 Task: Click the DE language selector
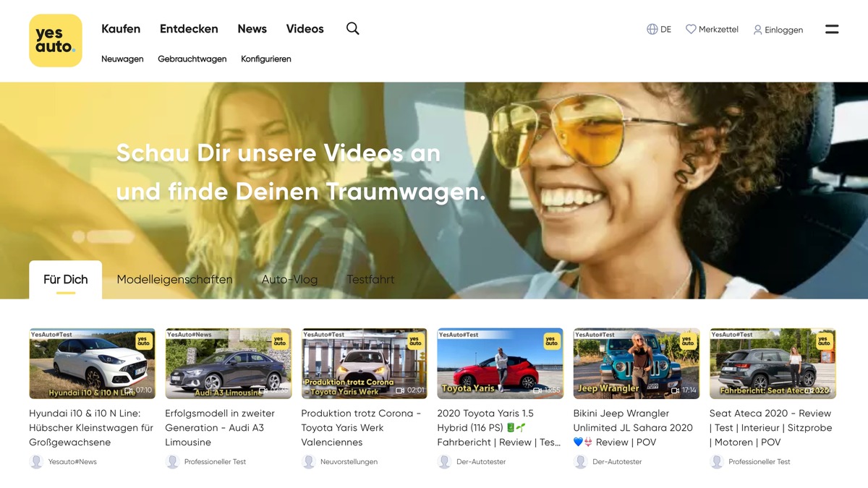click(665, 30)
